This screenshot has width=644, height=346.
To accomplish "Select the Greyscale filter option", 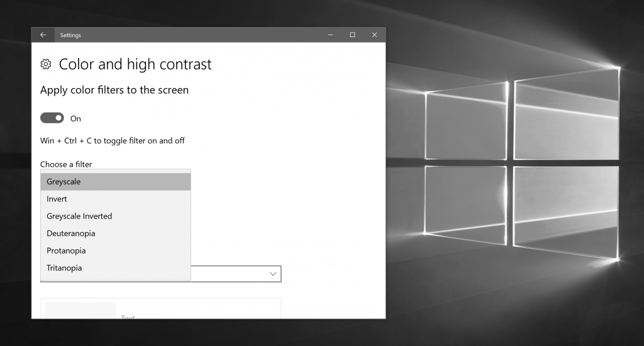I will tap(116, 182).
